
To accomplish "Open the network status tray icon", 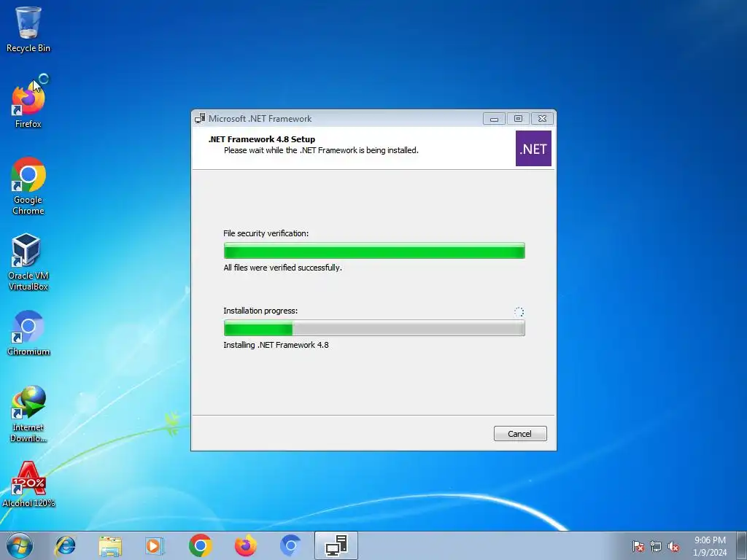I will click(656, 547).
